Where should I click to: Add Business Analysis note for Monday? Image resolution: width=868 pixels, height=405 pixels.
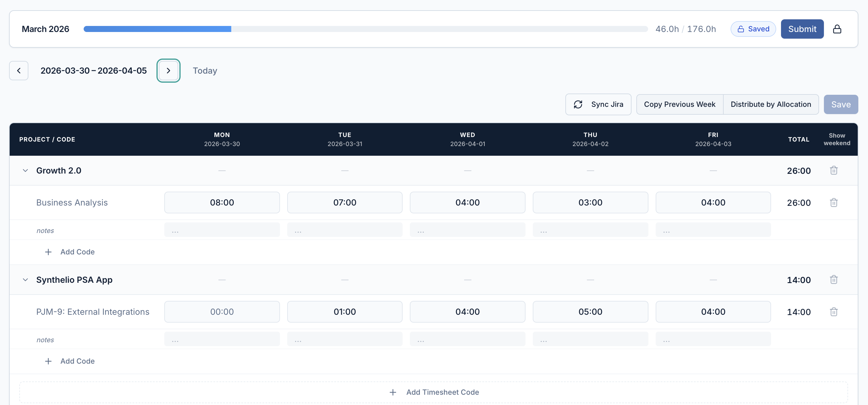[222, 230]
